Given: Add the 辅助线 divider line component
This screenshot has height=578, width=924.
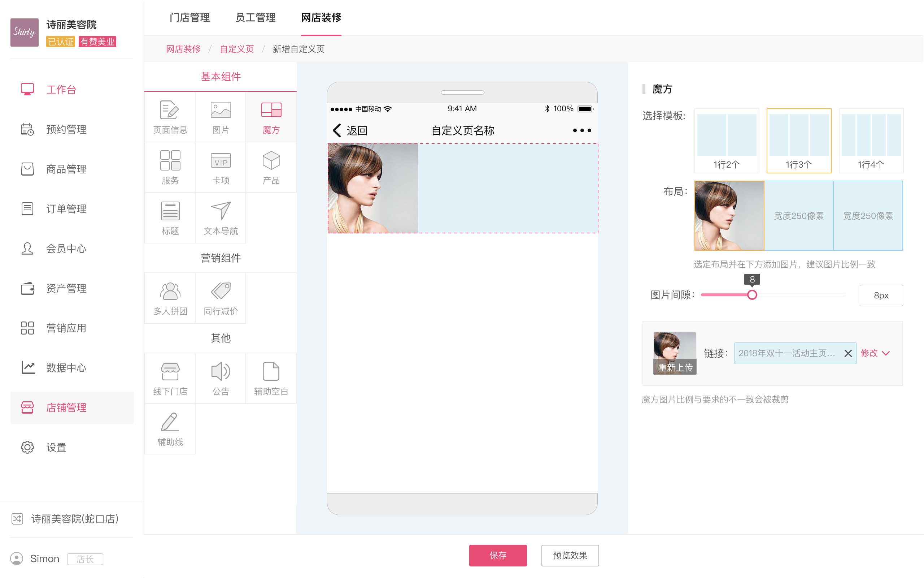Looking at the screenshot, I should [170, 429].
